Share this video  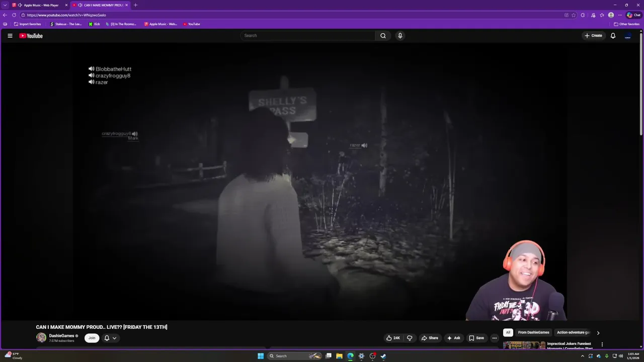pos(430,338)
